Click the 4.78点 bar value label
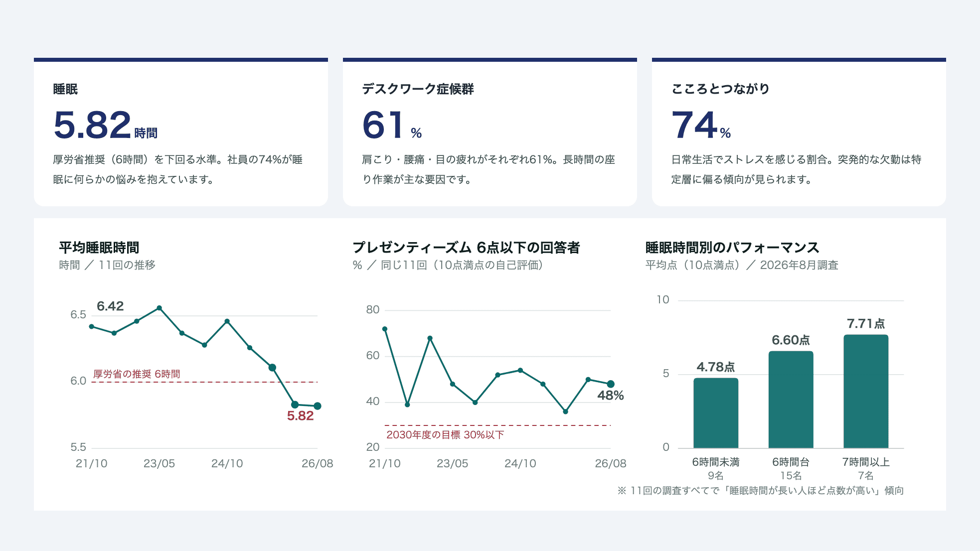This screenshot has height=551, width=980. (x=716, y=367)
